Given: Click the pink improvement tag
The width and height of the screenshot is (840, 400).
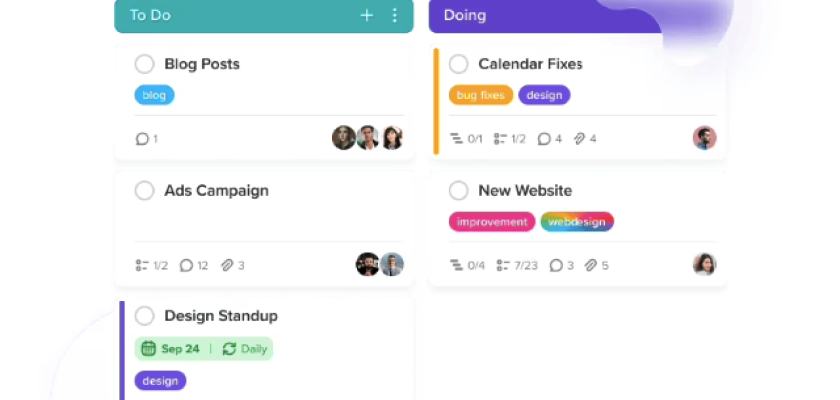Looking at the screenshot, I should (x=491, y=221).
